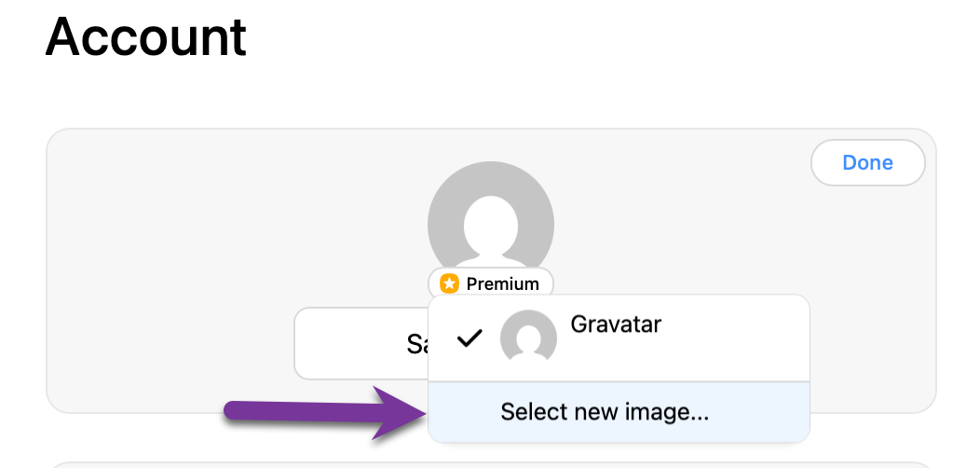980x468 pixels.
Task: Click the blue Done button
Action: [x=867, y=162]
